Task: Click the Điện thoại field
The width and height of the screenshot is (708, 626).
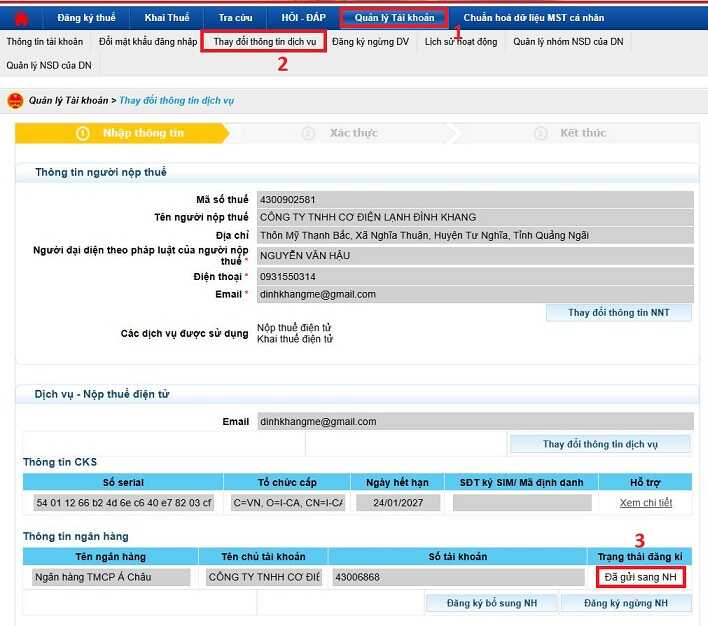Action: pos(475,276)
